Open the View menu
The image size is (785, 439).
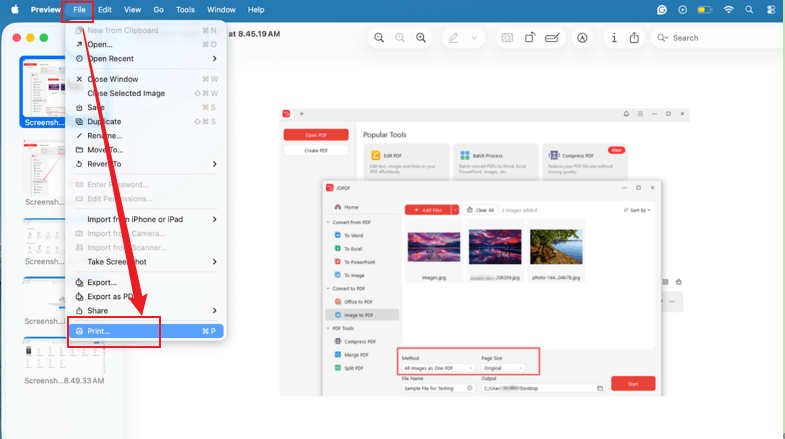click(x=132, y=10)
